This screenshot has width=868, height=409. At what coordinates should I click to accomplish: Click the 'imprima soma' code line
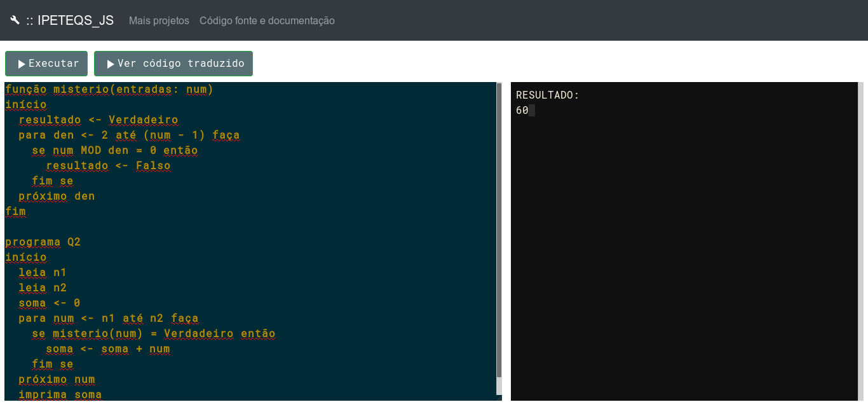tap(60, 395)
